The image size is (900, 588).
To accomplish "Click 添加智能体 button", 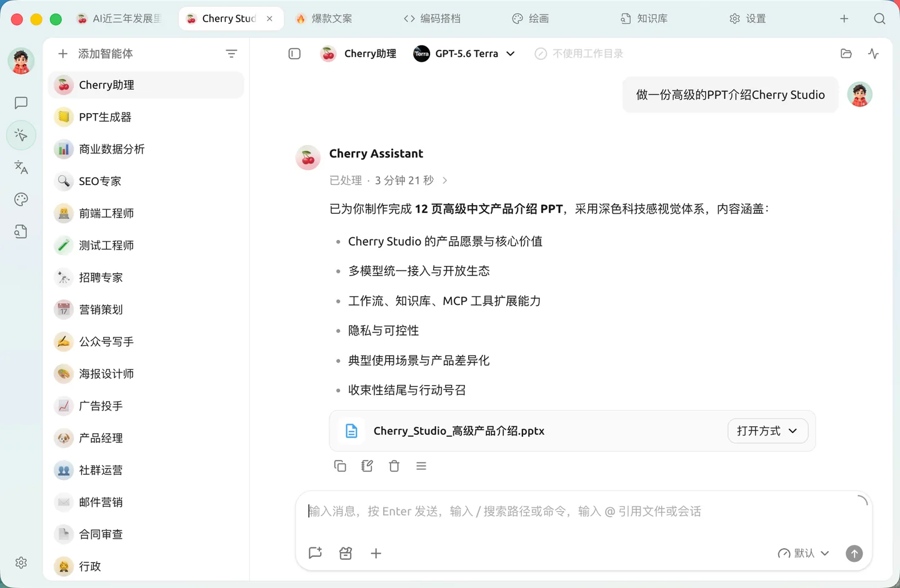I will tap(95, 54).
